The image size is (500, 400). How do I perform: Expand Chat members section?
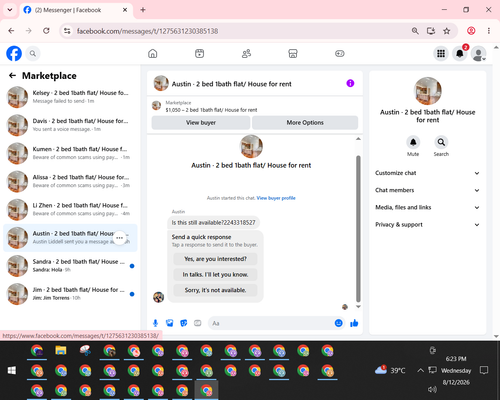coord(428,190)
